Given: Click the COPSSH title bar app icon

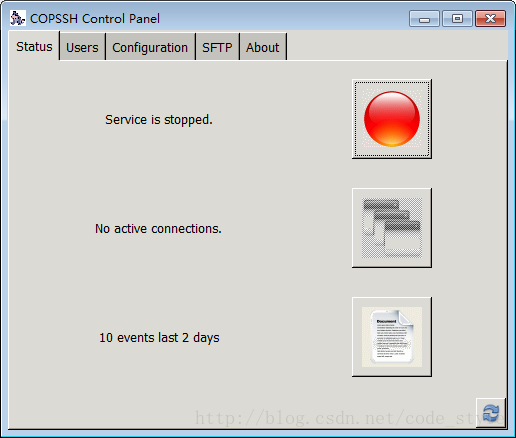Looking at the screenshot, I should (x=17, y=18).
